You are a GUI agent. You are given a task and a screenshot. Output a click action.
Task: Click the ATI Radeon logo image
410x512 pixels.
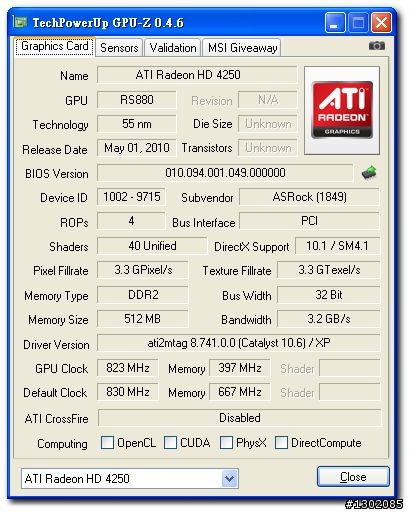pos(342,110)
